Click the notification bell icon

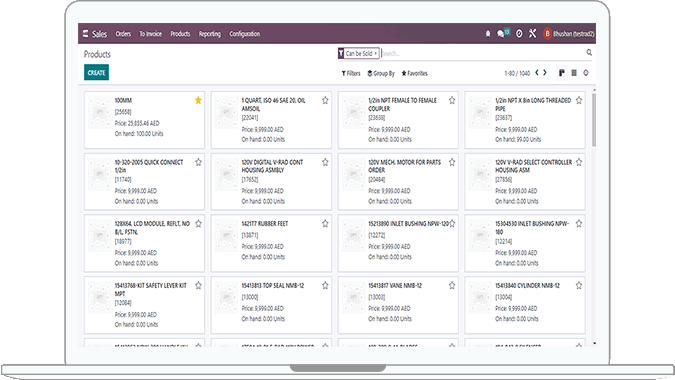click(x=488, y=34)
